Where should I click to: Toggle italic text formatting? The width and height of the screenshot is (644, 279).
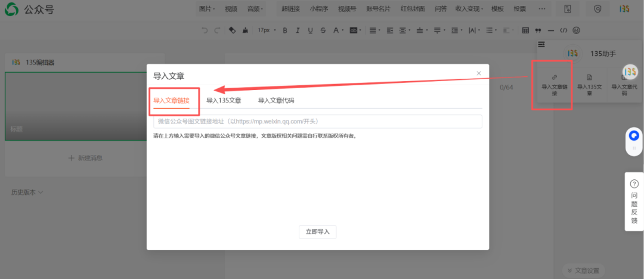298,30
